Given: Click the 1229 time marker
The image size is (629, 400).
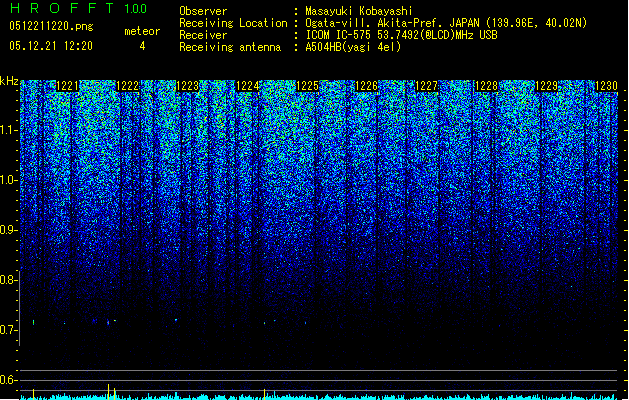Looking at the screenshot, I should pyautogui.click(x=546, y=86).
